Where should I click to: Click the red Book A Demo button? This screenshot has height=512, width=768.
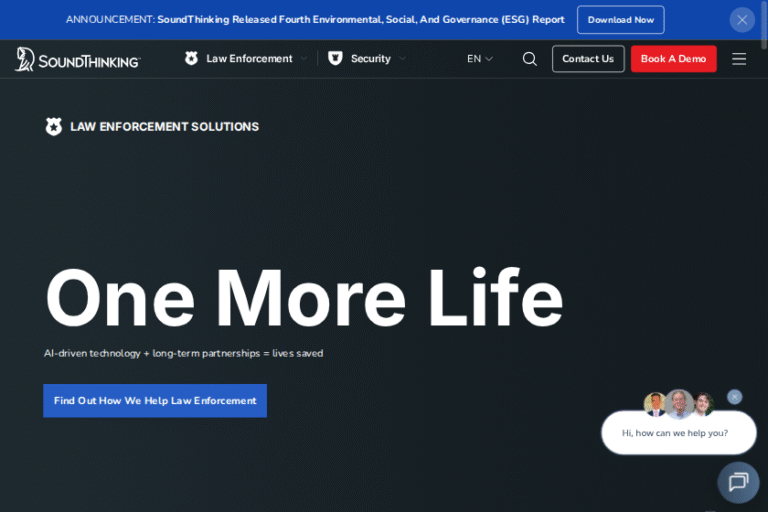pos(673,59)
